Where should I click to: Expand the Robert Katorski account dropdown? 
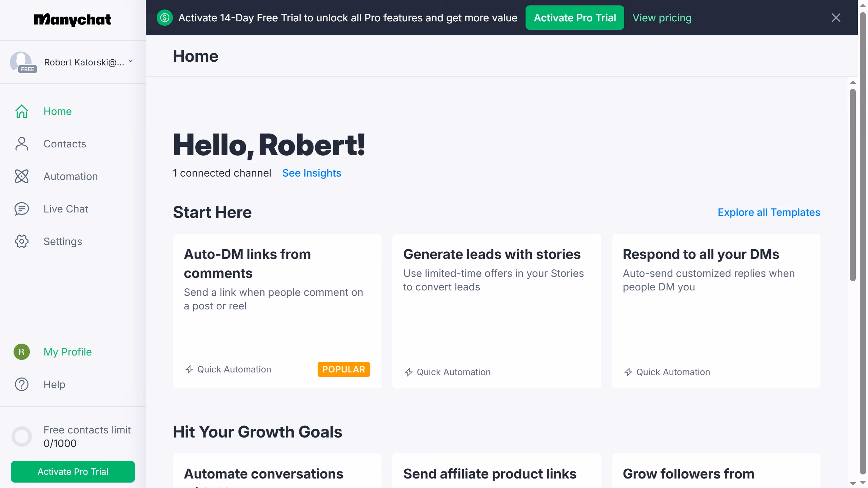tap(131, 61)
